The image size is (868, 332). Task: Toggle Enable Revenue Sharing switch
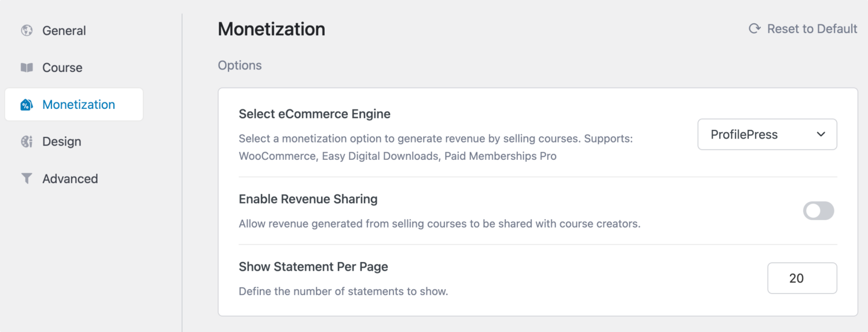pyautogui.click(x=819, y=211)
